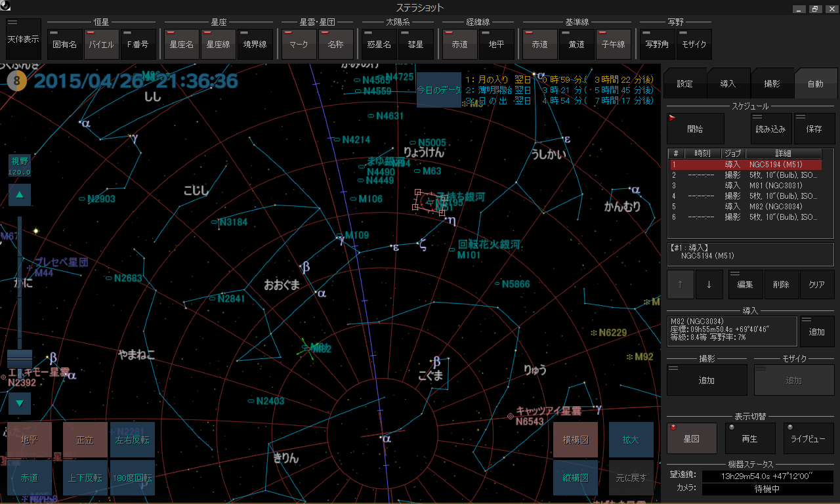
Task: Select 星図 star chart view
Action: (x=692, y=438)
